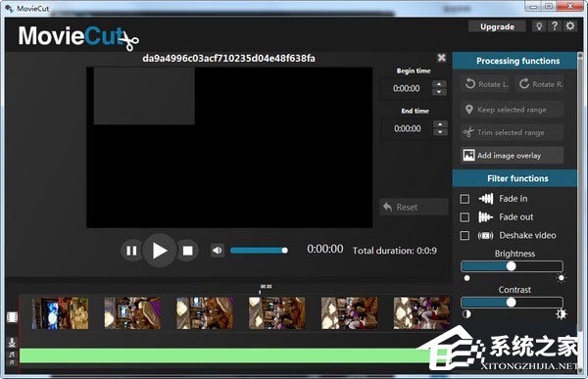Image resolution: width=588 pixels, height=379 pixels.
Task: Click Keep selected range
Action: (512, 110)
